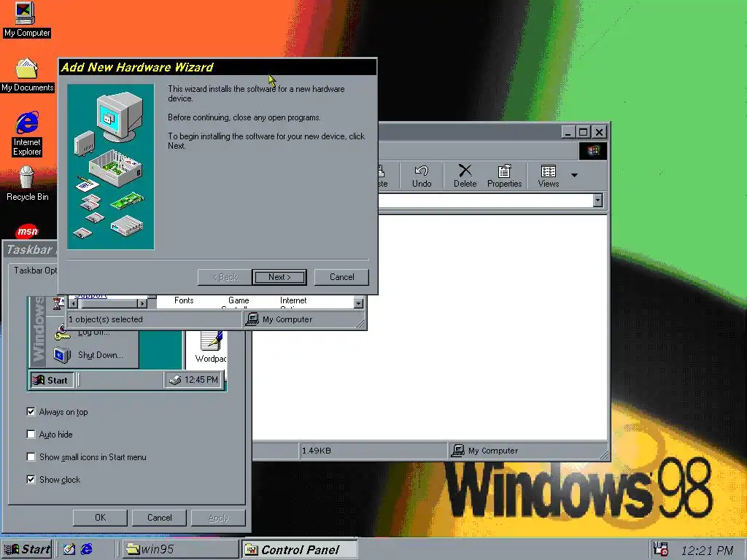Image resolution: width=747 pixels, height=560 pixels.
Task: Open the My Computer desktop icon
Action: [x=26, y=20]
